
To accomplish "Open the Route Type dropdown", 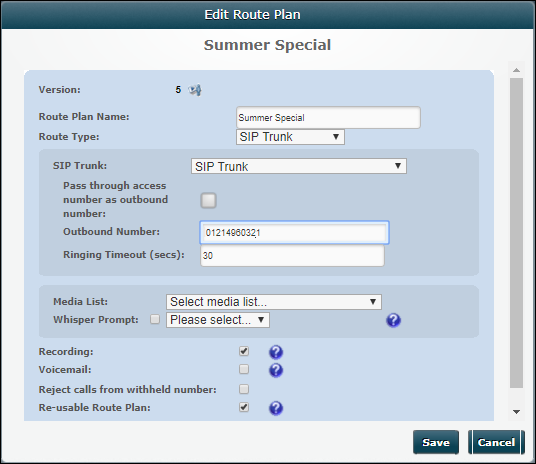I will pyautogui.click(x=290, y=137).
